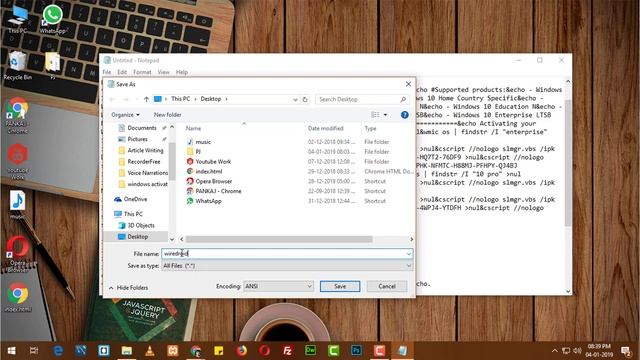Open the Windows Start menu
Image resolution: width=640 pixels, height=360 pixels.
(11, 351)
